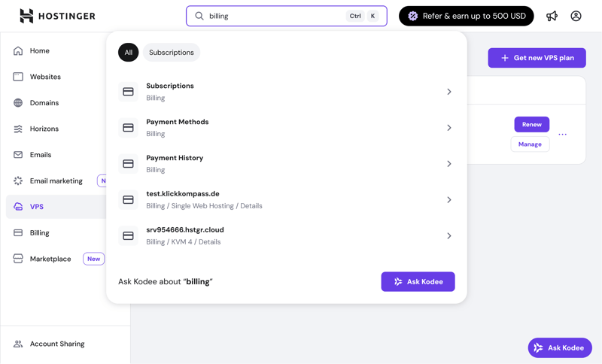The image size is (602, 364).
Task: Open the Payment History result chevron
Action: pyautogui.click(x=449, y=164)
